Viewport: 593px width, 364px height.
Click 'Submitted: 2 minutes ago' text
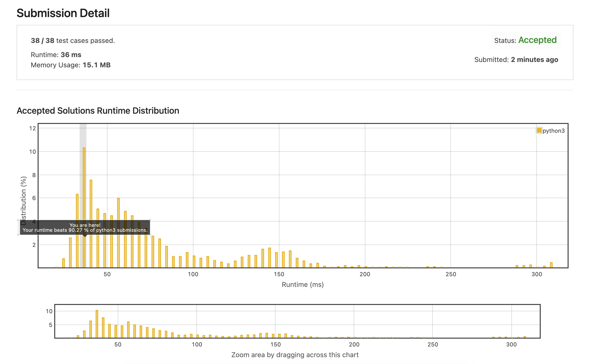(516, 60)
